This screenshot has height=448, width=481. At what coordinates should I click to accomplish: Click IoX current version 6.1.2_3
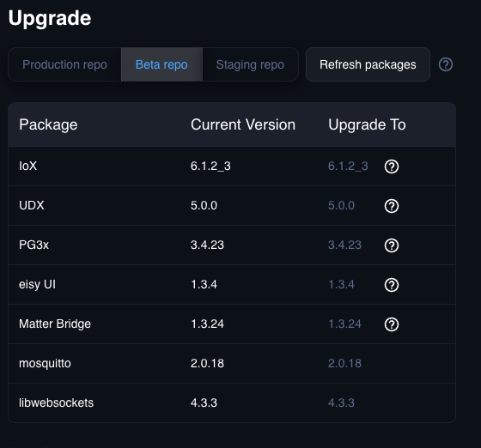pos(210,166)
